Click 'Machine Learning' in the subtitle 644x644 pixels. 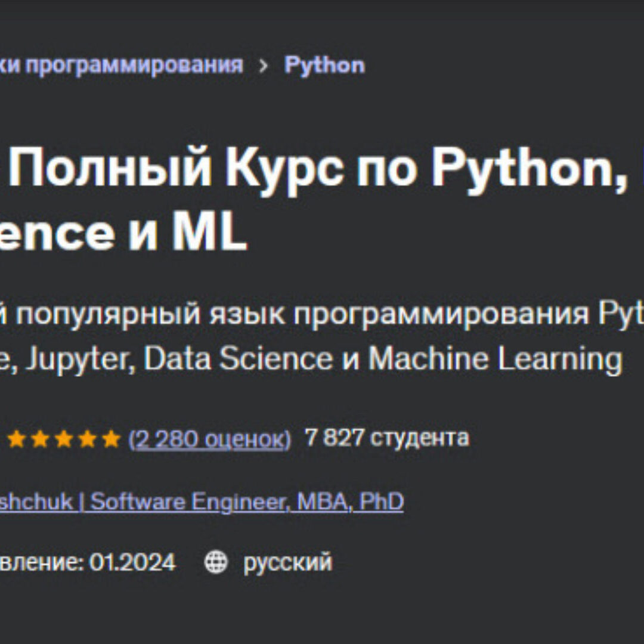tap(495, 360)
